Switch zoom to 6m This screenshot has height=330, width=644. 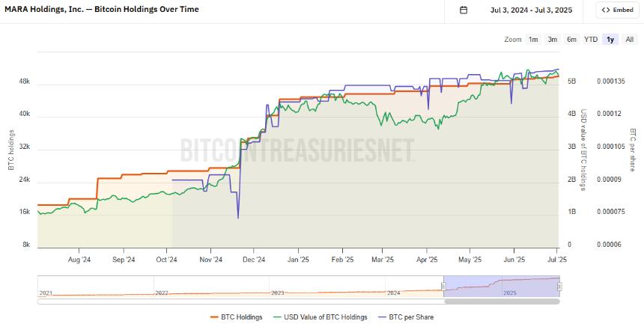(x=571, y=40)
